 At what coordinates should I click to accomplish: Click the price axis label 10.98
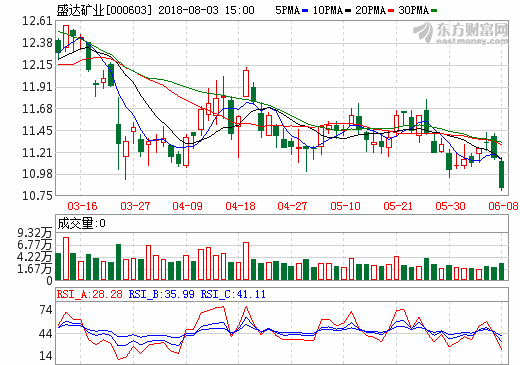pyautogui.click(x=37, y=174)
